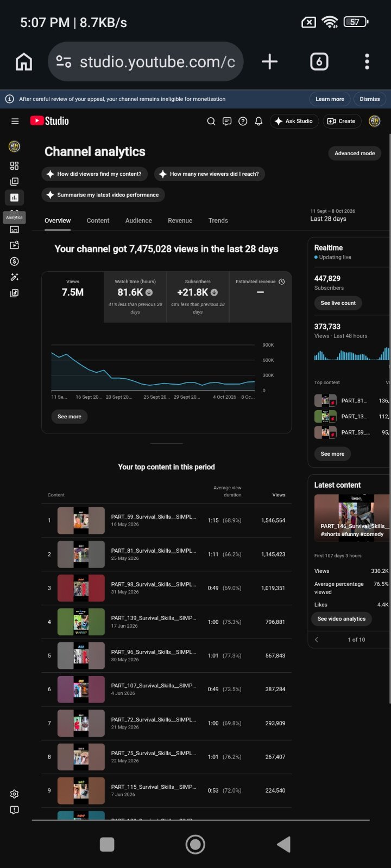The width and height of the screenshot is (391, 868).
Task: Open the hamburger navigation menu
Action: pyautogui.click(x=15, y=121)
